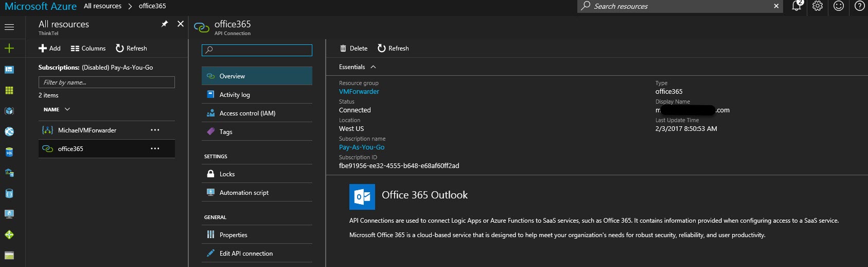
Task: Open the Automation script item
Action: tap(257, 193)
